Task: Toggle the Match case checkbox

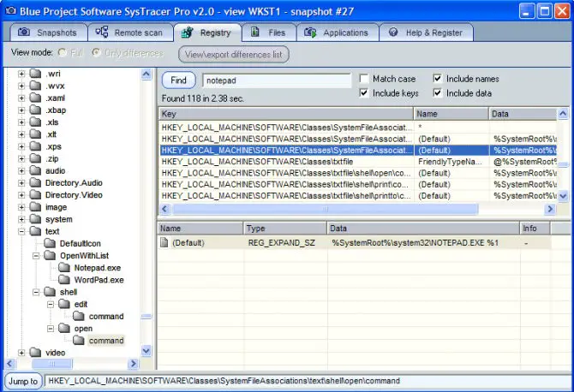Action: [363, 79]
